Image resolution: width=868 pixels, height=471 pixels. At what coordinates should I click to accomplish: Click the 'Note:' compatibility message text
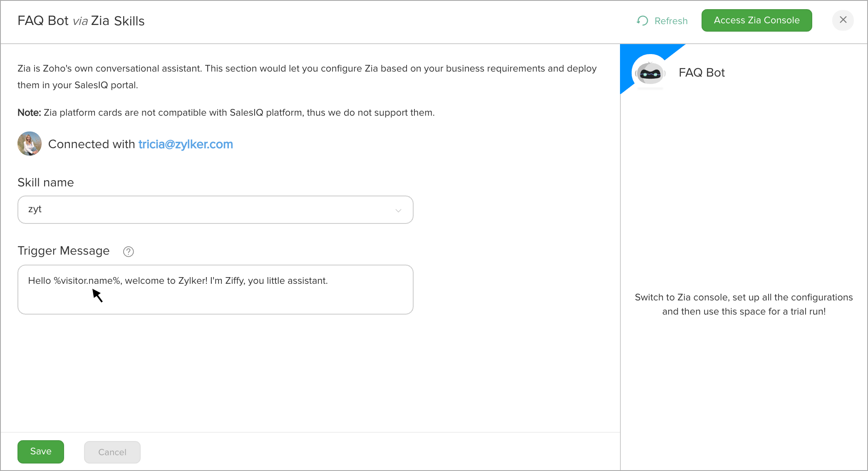(226, 112)
